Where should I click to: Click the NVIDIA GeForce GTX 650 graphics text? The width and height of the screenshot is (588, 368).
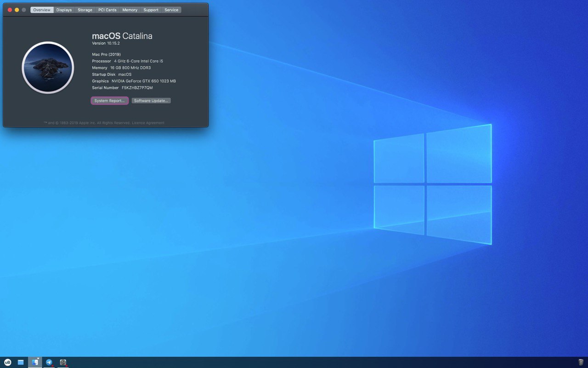(x=144, y=81)
